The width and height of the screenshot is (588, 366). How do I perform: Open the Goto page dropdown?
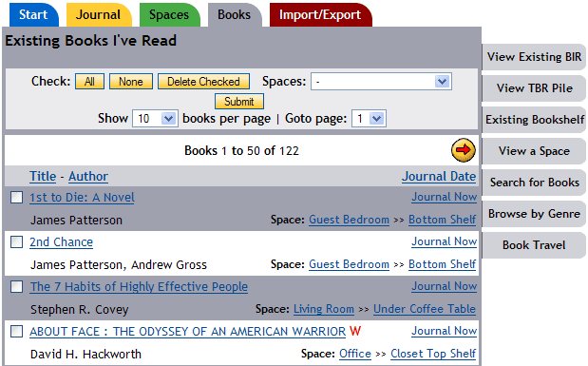click(369, 119)
